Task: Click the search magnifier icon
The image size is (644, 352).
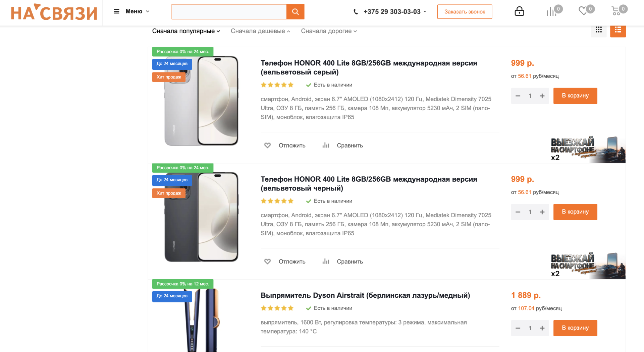Action: coord(295,11)
